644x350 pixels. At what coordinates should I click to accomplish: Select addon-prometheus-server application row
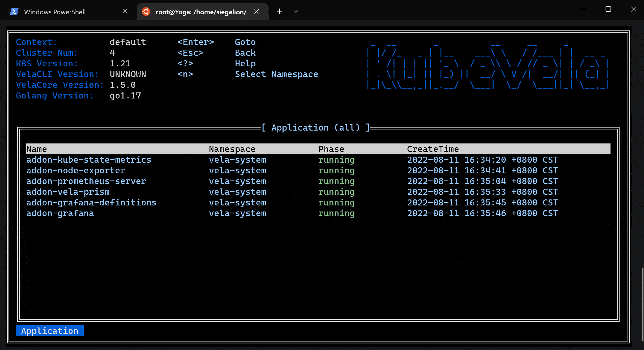pos(86,181)
